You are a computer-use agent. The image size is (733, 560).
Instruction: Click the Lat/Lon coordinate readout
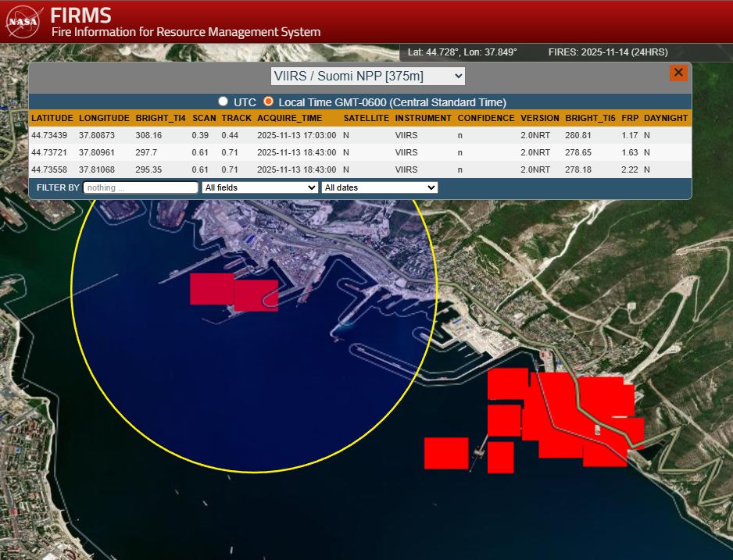tap(463, 52)
